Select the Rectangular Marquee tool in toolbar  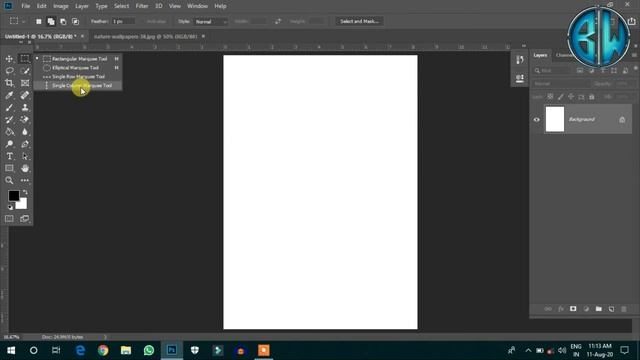point(25,59)
